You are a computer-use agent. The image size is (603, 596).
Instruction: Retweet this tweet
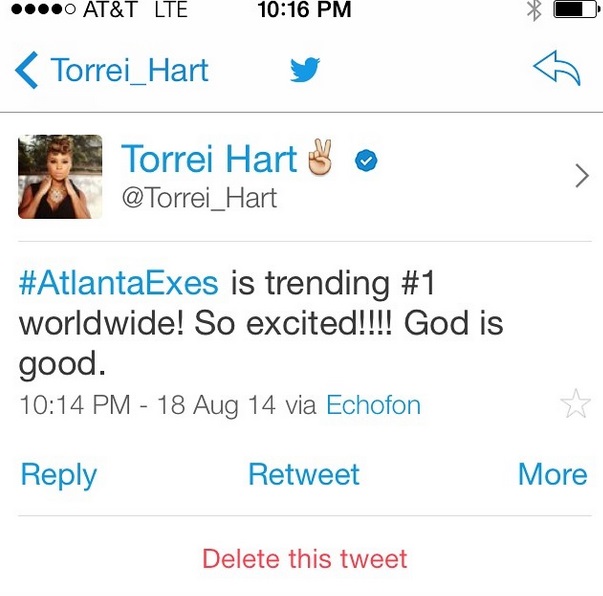303,475
